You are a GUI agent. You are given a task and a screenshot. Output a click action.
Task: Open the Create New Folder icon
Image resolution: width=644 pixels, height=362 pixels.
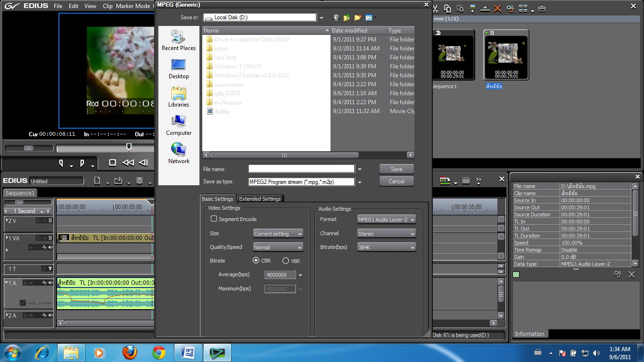357,17
